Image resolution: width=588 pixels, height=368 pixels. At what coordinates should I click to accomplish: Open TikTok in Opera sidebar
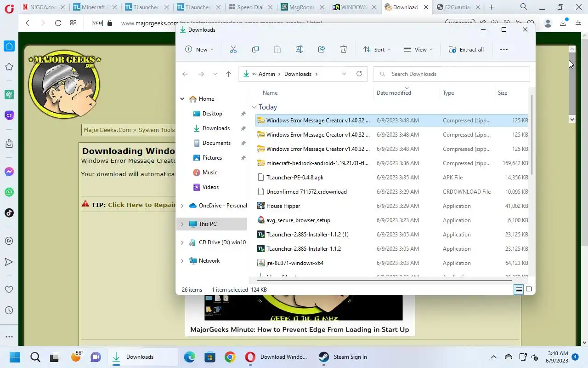(9, 213)
